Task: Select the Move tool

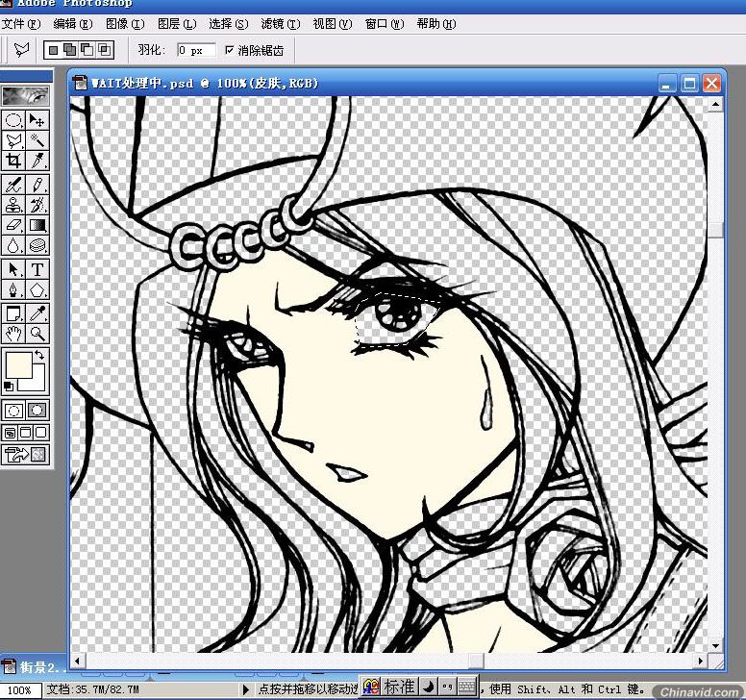Action: [x=37, y=120]
